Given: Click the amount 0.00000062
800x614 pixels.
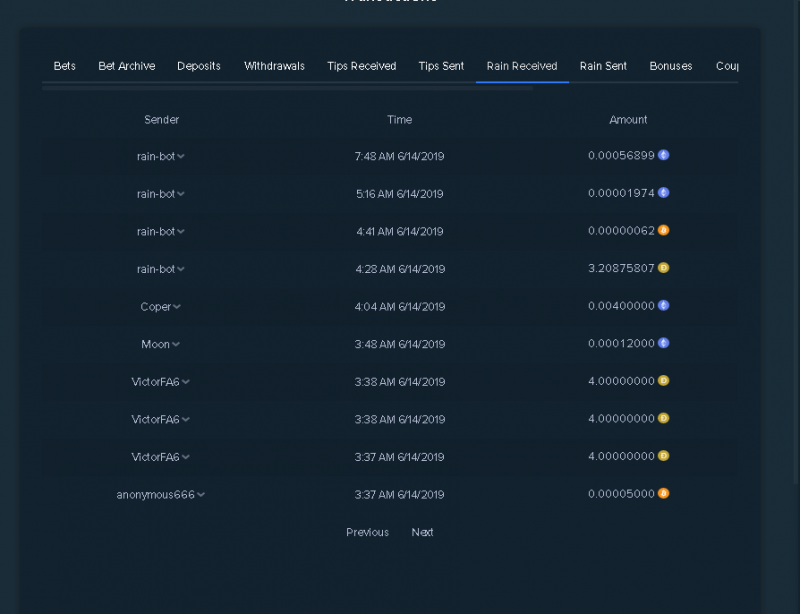Looking at the screenshot, I should point(621,231).
